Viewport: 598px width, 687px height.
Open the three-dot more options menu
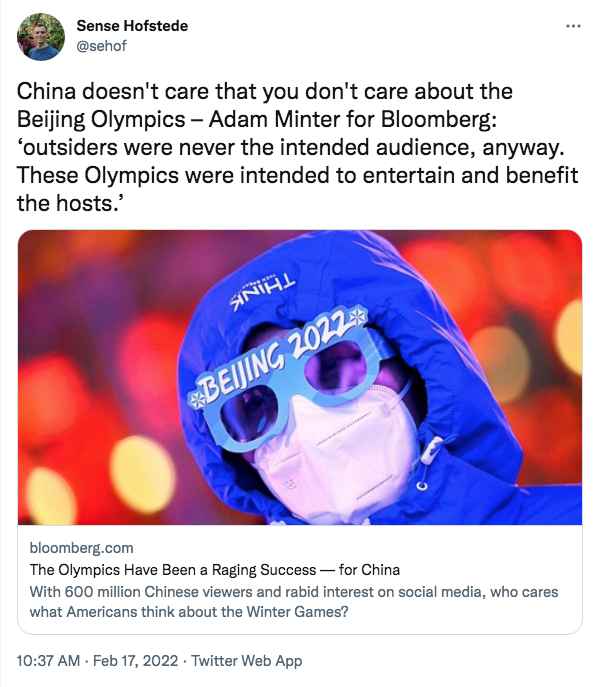coord(573,26)
